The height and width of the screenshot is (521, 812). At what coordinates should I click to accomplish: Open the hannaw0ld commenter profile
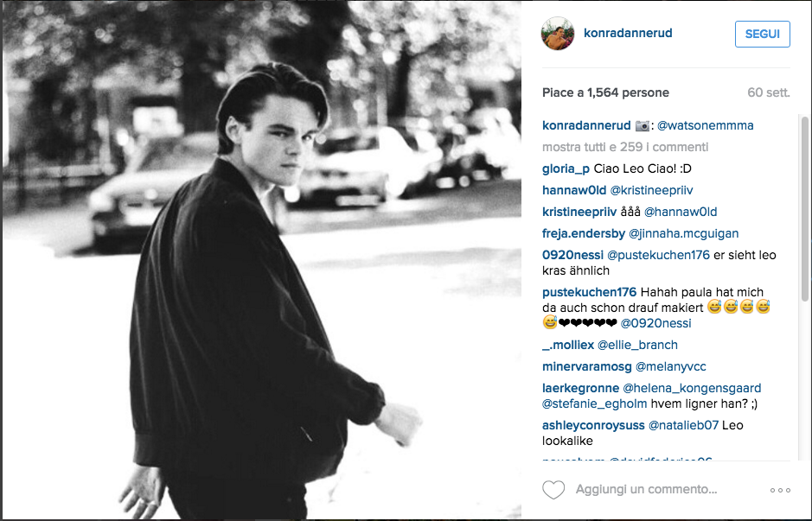(574, 190)
